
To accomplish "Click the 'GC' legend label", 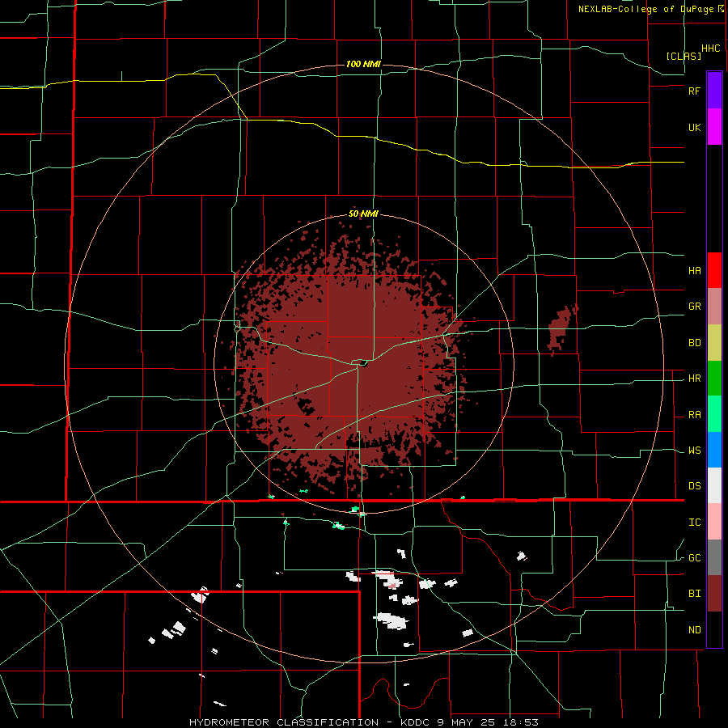I will (x=694, y=558).
